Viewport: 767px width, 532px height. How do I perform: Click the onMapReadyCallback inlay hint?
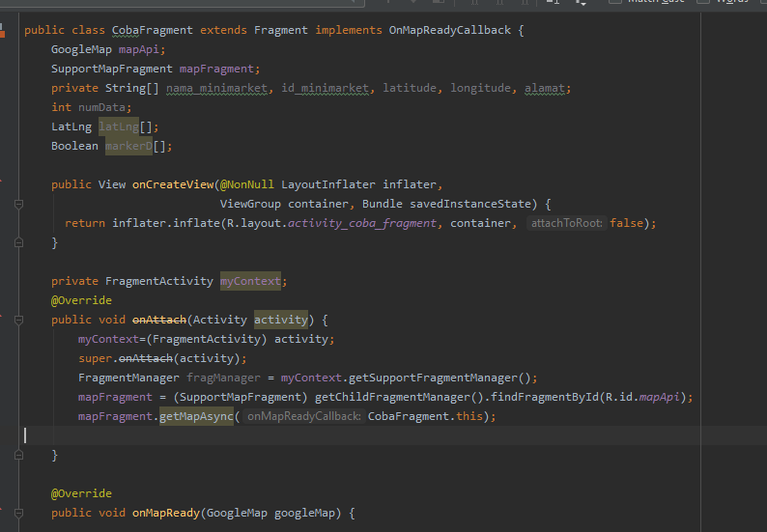click(304, 416)
